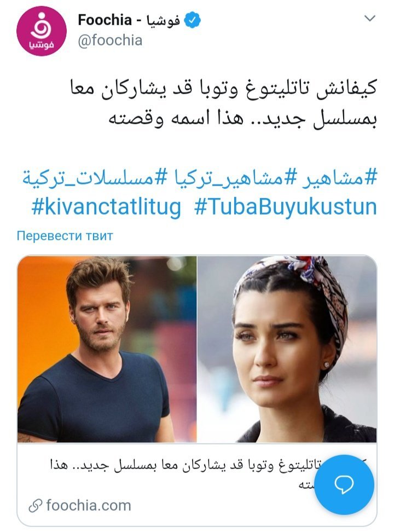The width and height of the screenshot is (394, 532).
Task: Open the photo of the man in navy shirt
Action: pyautogui.click(x=107, y=349)
